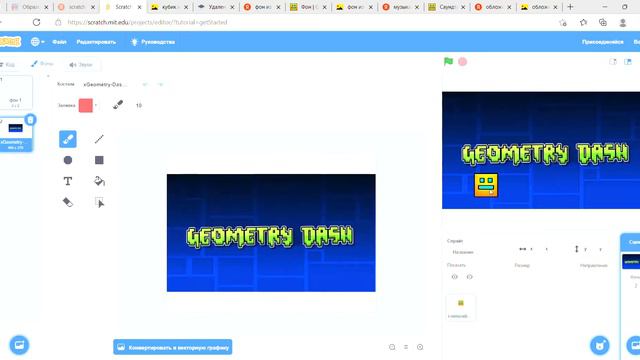
Task: Select the Select (marquee arrow) tool
Action: click(99, 202)
